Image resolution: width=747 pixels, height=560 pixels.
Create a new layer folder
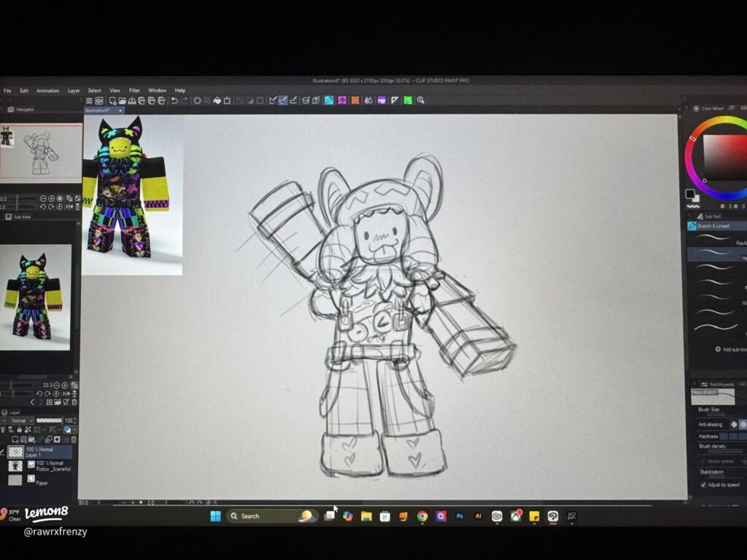click(31, 440)
